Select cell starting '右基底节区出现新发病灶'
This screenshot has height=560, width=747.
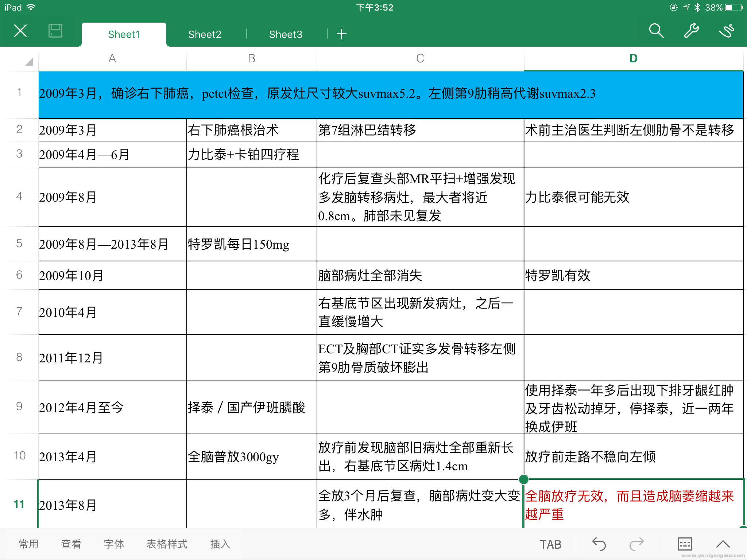[x=420, y=312]
